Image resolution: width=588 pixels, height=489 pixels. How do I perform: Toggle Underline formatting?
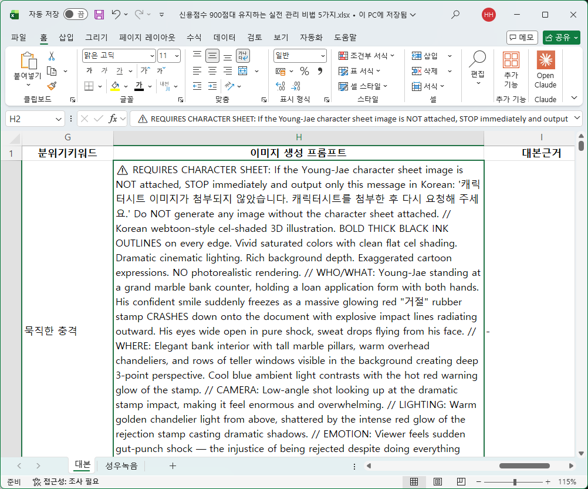119,70
